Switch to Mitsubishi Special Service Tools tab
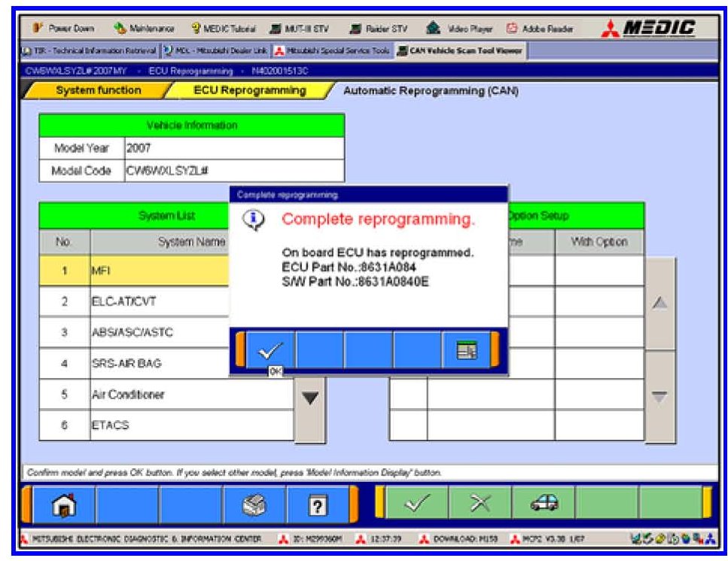 click(333, 50)
